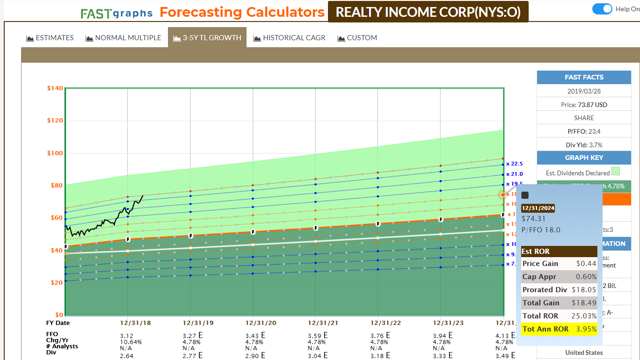Click the FAST Graphs logo
640x360 pixels.
[116, 13]
